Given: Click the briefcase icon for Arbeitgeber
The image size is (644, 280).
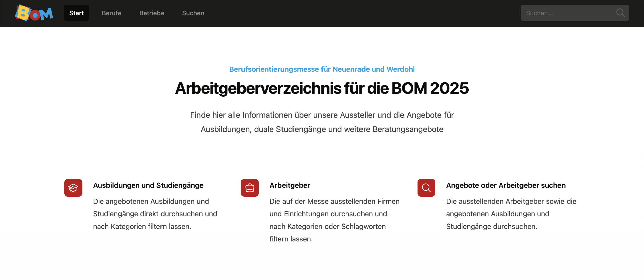Looking at the screenshot, I should [250, 188].
